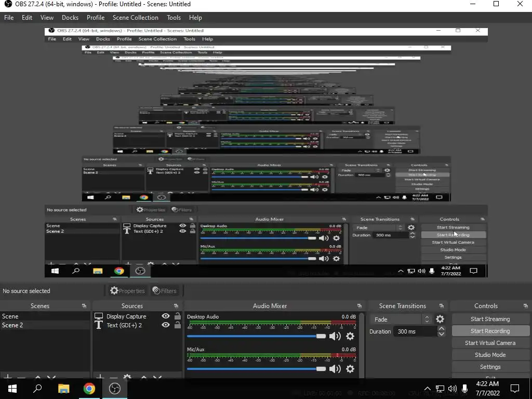Open system tray volume icon
The width and height of the screenshot is (532, 399).
coord(453,389)
